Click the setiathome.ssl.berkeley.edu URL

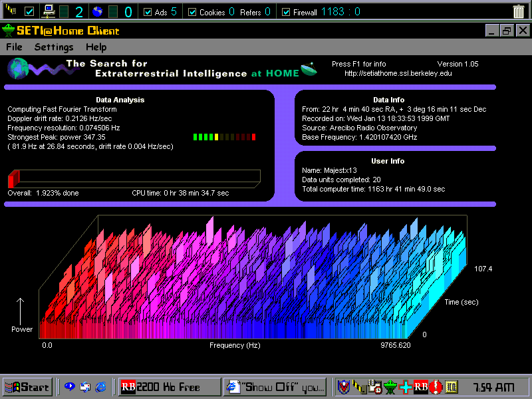[398, 73]
